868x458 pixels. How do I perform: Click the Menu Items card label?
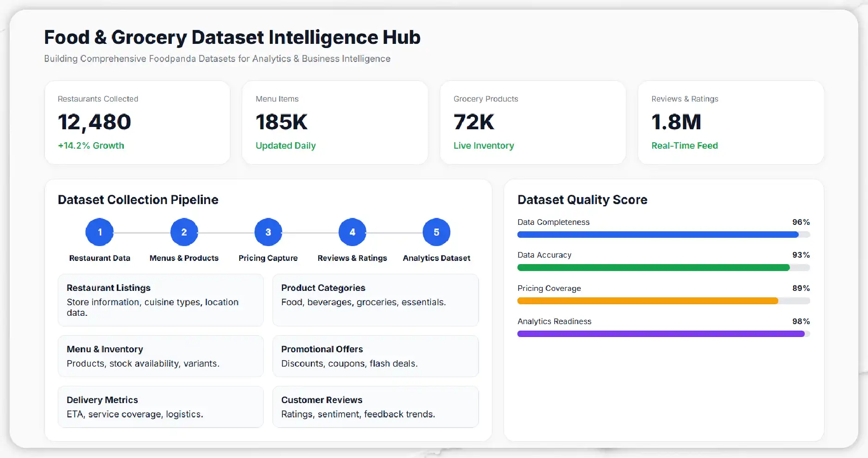coord(277,99)
